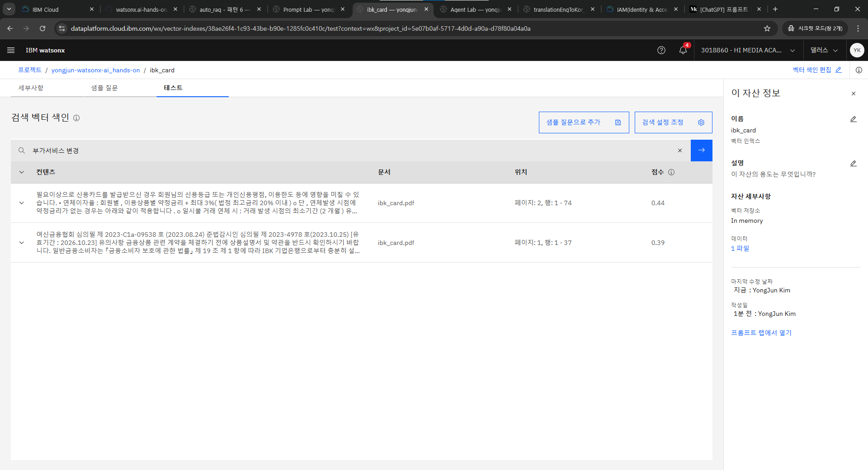Click the search field containing 부가서비스 변경
The height and width of the screenshot is (470, 868).
tap(351, 150)
